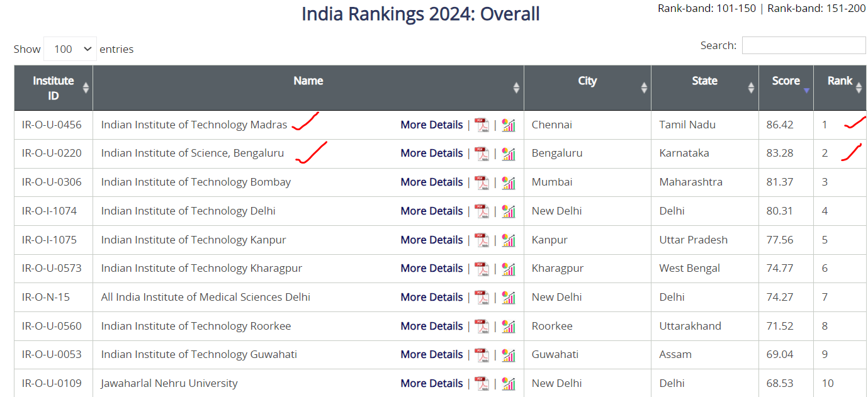868x397 pixels.
Task: Open PDF icon for IISc Bengaluru row
Action: [482, 154]
